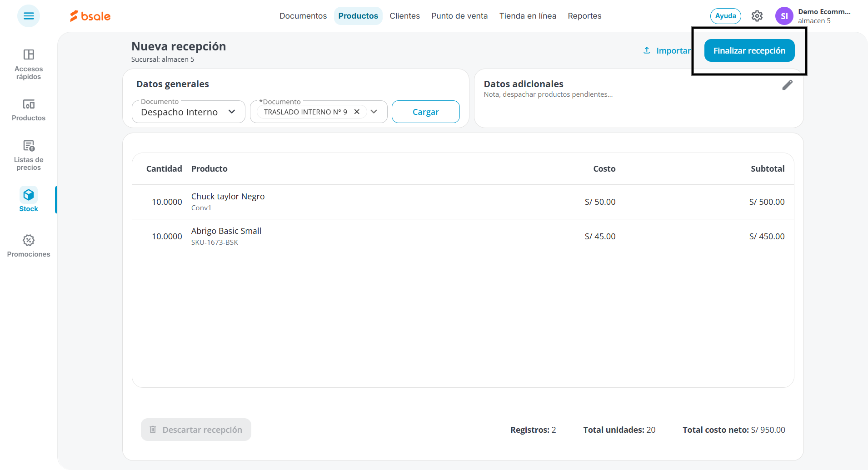Click Subtotal column header
The height and width of the screenshot is (470, 868).
click(x=768, y=168)
